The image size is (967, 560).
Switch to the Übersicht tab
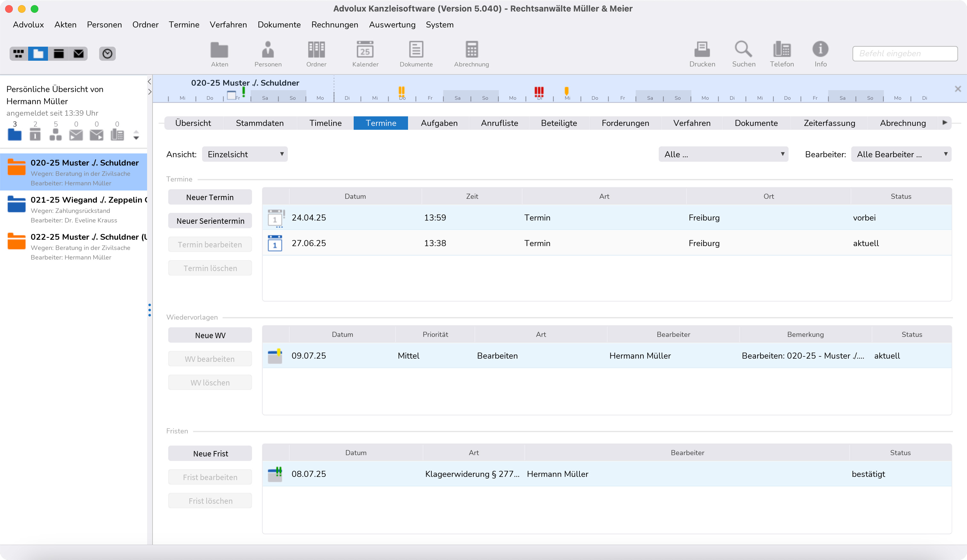pos(193,123)
